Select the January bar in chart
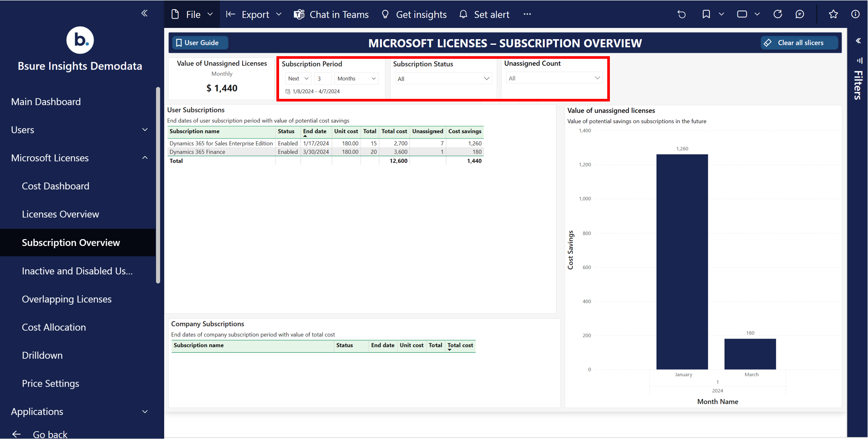This screenshot has height=439, width=868. [x=682, y=261]
